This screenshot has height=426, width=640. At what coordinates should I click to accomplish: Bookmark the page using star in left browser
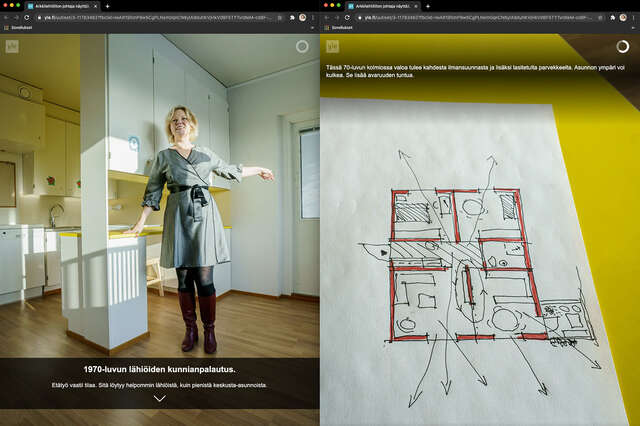[x=278, y=17]
